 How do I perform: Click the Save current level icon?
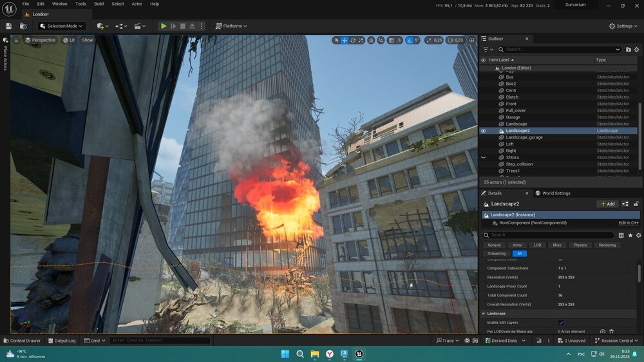point(9,26)
